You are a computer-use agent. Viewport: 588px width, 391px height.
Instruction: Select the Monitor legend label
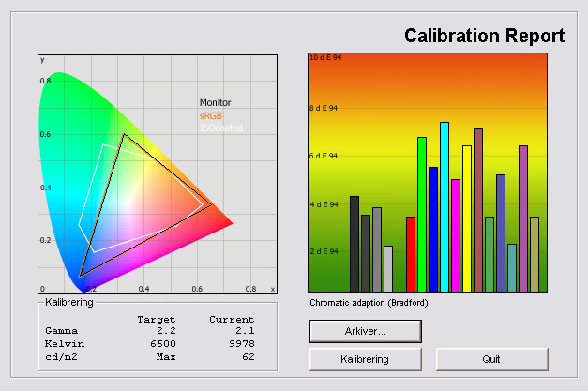(216, 102)
